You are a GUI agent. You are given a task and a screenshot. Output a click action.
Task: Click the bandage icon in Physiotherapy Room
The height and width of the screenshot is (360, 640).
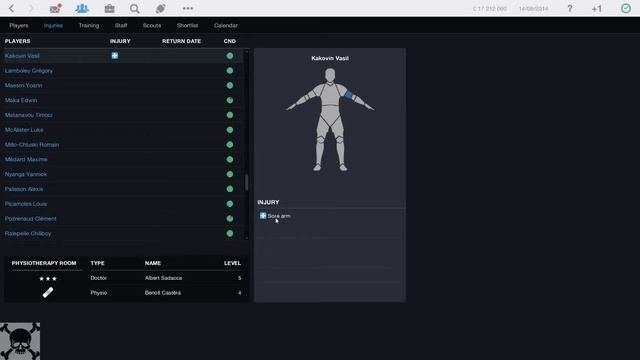click(x=48, y=292)
